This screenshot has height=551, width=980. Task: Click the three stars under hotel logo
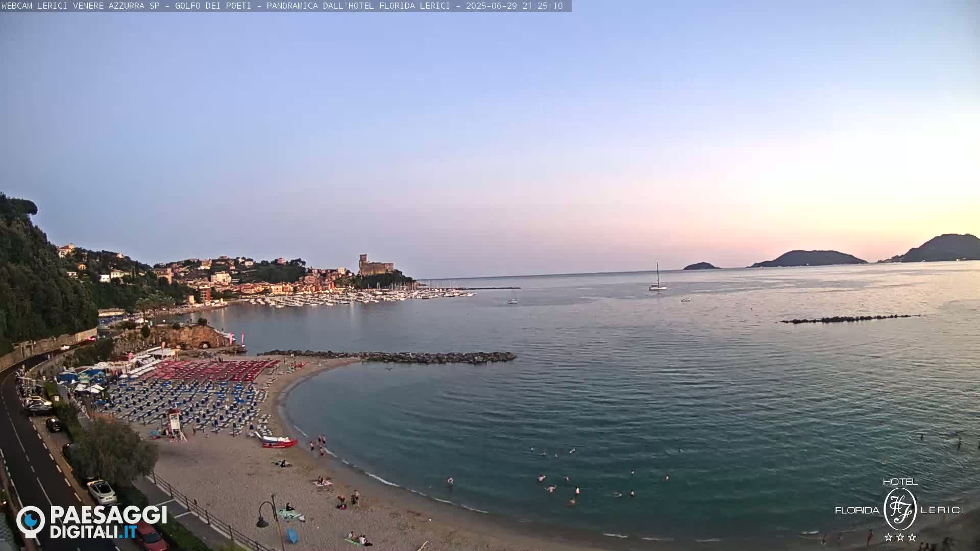[x=900, y=537]
